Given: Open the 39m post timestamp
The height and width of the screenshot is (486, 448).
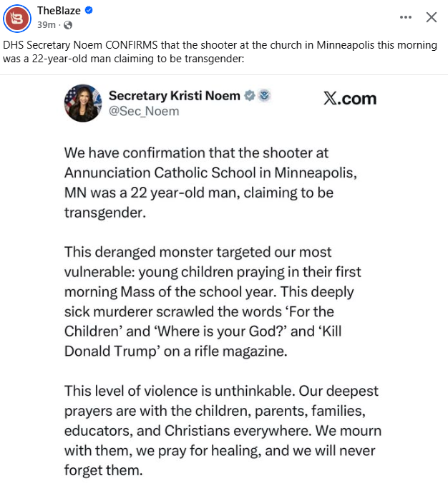Looking at the screenshot, I should point(46,24).
